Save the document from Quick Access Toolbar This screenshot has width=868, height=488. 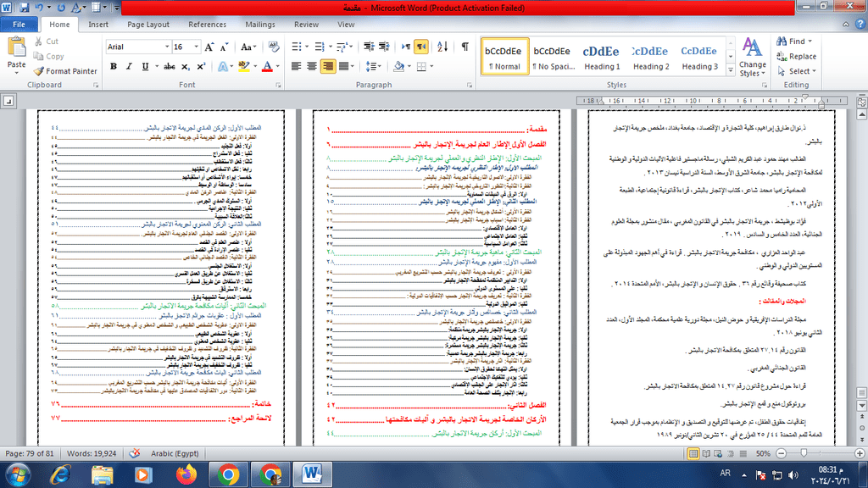coord(24,8)
